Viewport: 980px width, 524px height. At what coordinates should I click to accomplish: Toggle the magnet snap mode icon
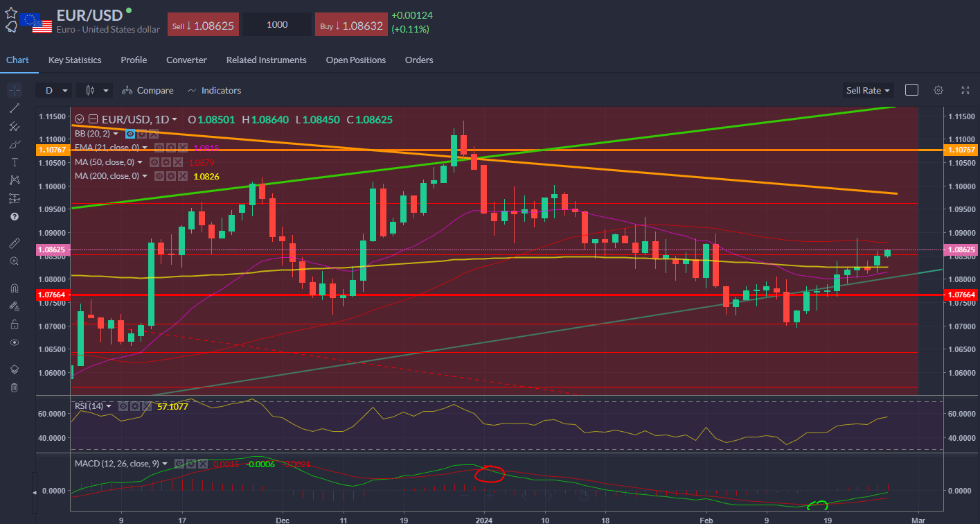pos(15,288)
